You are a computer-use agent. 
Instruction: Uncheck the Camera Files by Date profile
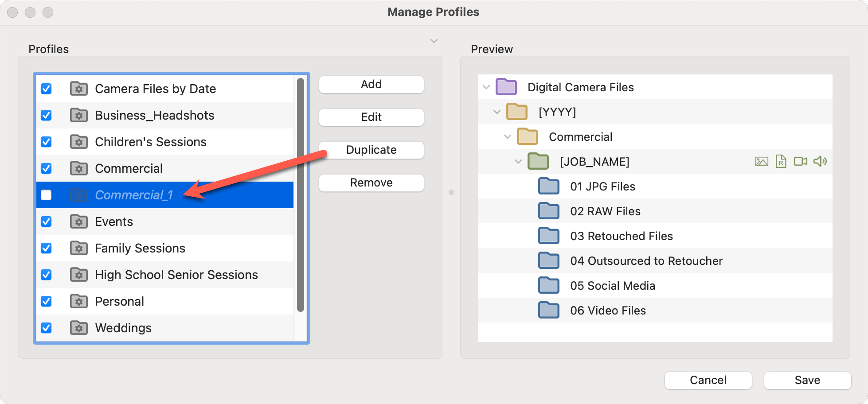click(46, 89)
